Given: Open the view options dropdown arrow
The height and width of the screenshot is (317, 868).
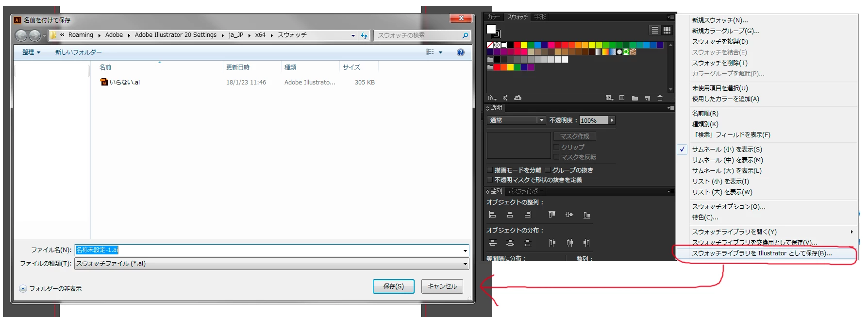Looking at the screenshot, I should click(440, 52).
